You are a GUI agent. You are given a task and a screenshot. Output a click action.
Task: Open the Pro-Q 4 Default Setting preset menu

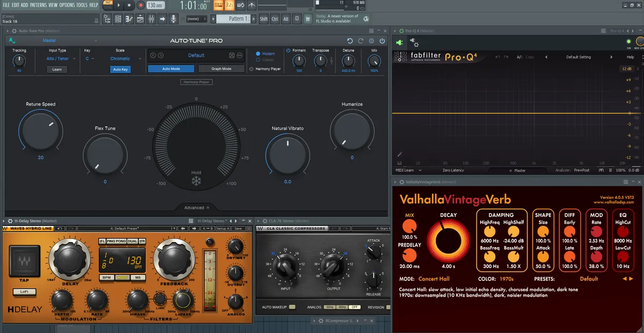579,57
